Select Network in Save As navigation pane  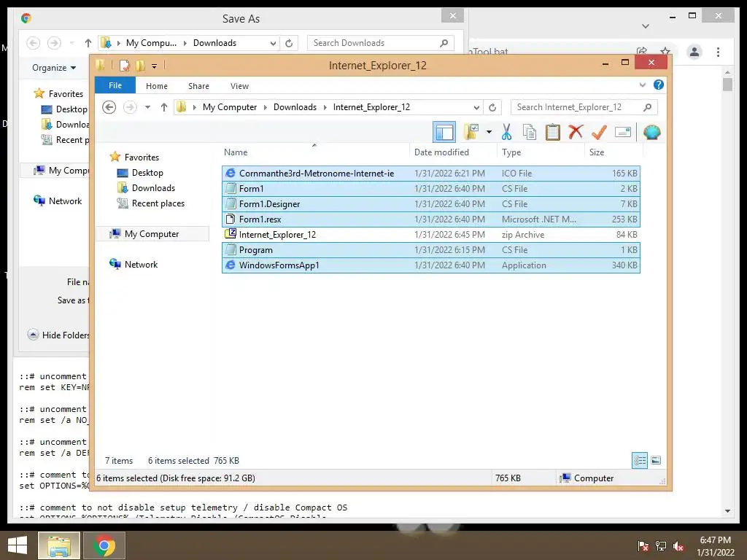[58, 201]
